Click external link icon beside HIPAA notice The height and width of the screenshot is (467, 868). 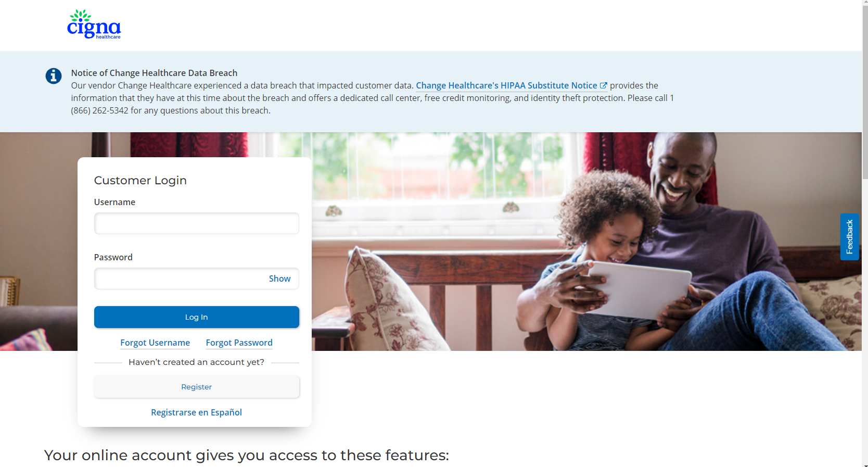(604, 85)
